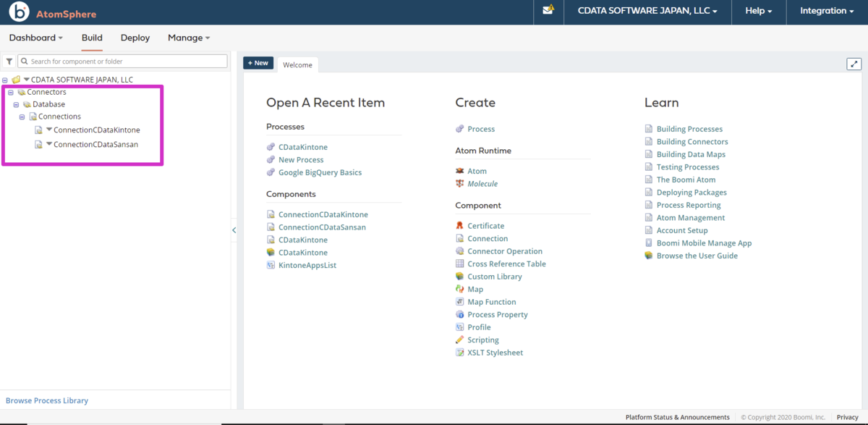Switch to the Deploy tab
This screenshot has width=868, height=425.
[x=135, y=38]
